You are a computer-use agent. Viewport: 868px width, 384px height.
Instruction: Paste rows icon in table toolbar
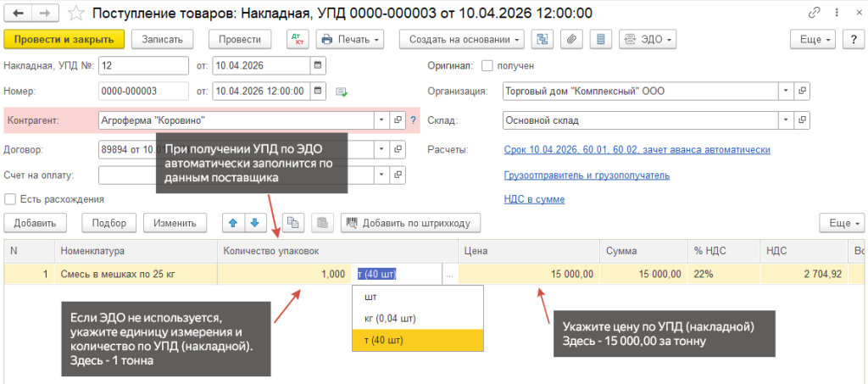pos(322,223)
